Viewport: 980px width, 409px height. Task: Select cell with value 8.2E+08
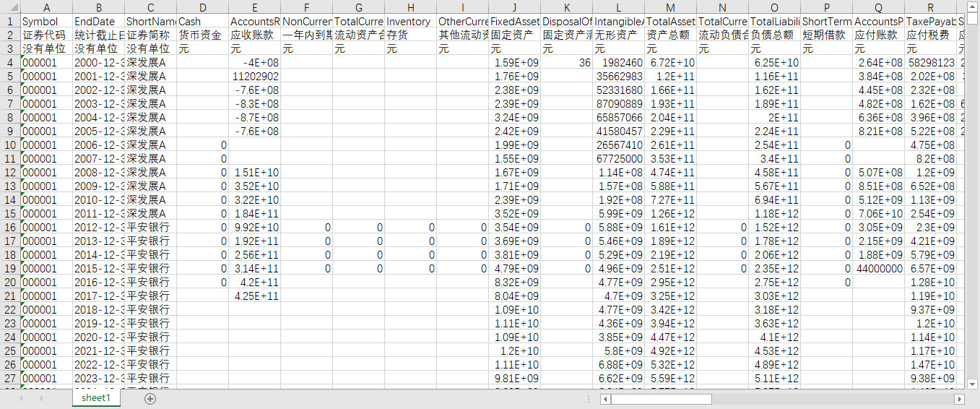930,159
